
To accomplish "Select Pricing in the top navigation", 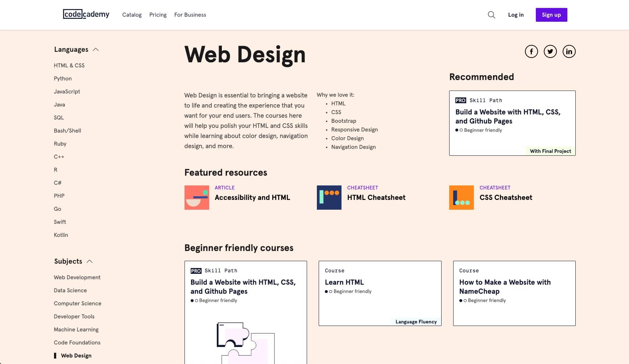I will coord(158,15).
